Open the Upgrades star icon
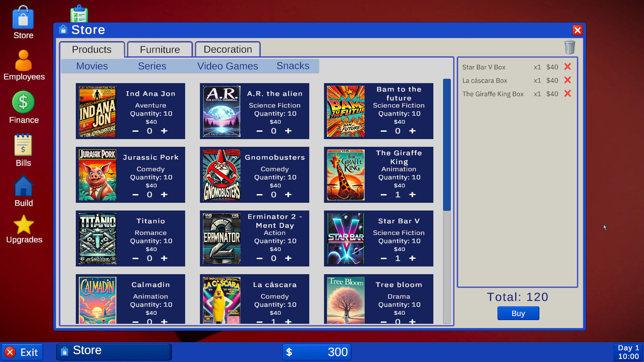Viewport: 644px width, 362px height. point(23,225)
